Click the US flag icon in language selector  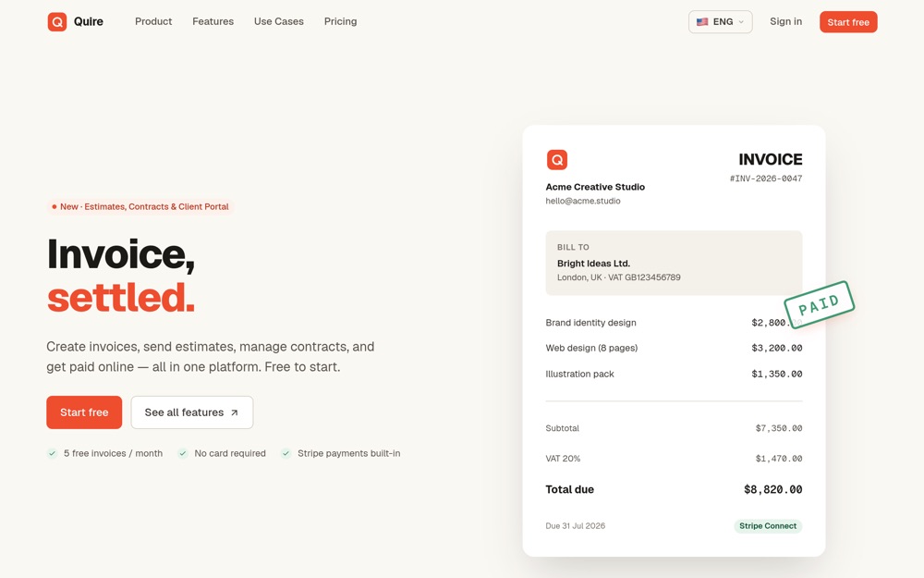(x=702, y=22)
